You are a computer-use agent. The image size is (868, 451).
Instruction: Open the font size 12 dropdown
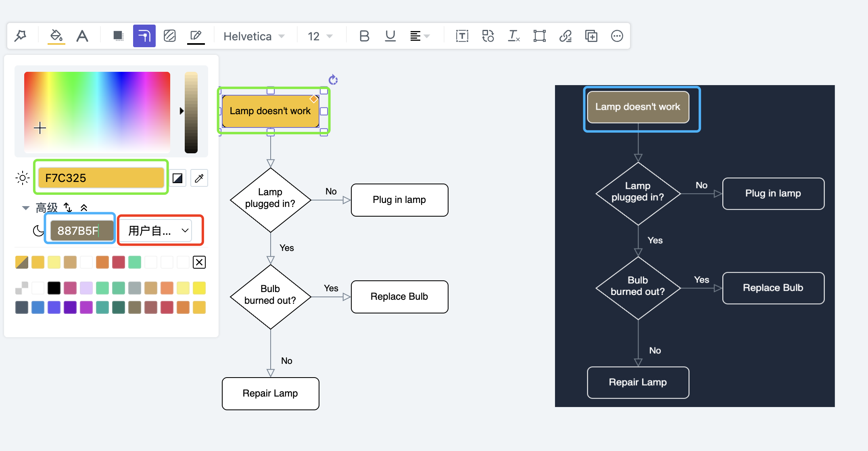click(320, 36)
